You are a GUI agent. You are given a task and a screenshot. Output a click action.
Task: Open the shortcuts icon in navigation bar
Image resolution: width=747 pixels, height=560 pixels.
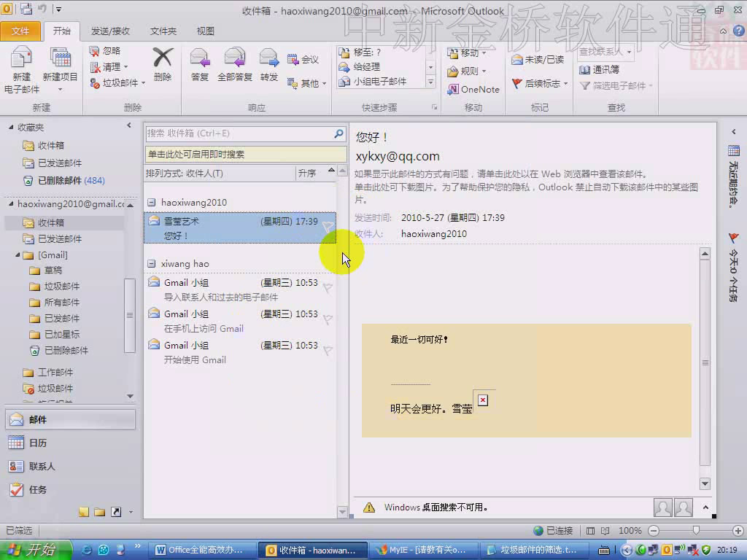pyautogui.click(x=116, y=512)
